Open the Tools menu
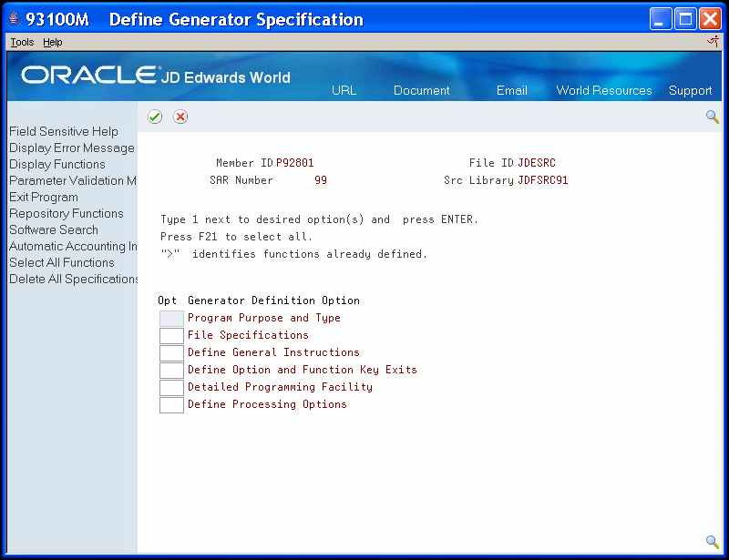Screen dimensions: 729x560 pyautogui.click(x=22, y=42)
